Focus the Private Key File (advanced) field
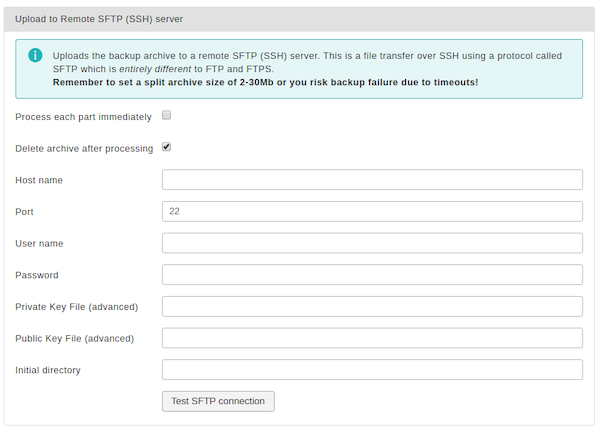The height and width of the screenshot is (430, 600). (372, 306)
